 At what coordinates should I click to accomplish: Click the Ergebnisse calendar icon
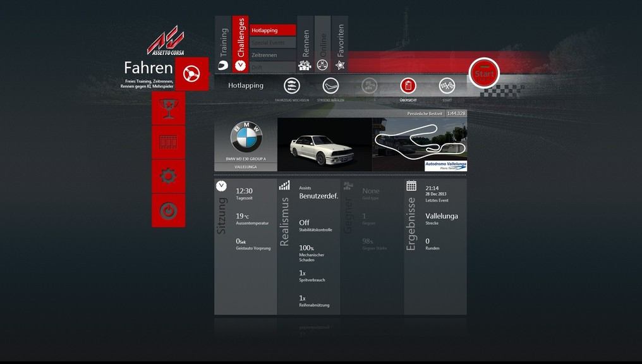(411, 186)
